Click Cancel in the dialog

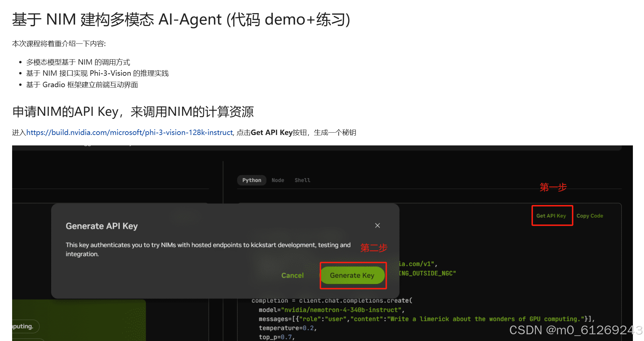click(293, 275)
